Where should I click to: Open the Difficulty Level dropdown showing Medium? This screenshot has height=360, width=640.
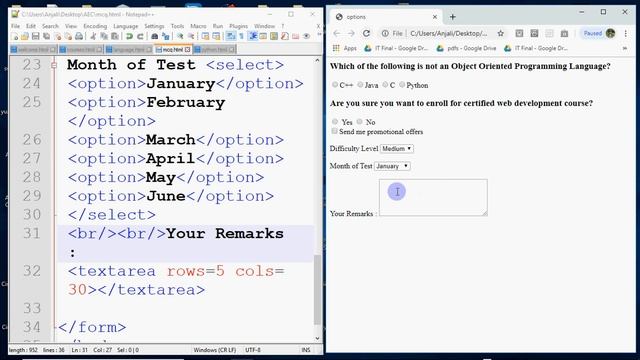click(x=397, y=149)
